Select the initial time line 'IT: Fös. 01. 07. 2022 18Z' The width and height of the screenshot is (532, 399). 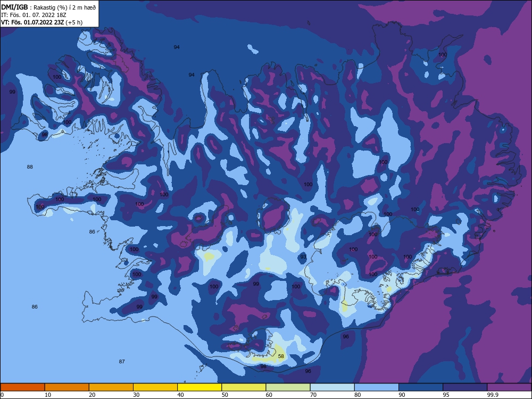coord(34,15)
